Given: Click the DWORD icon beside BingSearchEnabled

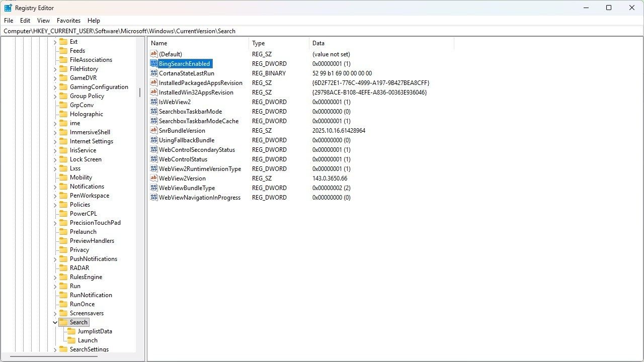Looking at the screenshot, I should pos(154,64).
